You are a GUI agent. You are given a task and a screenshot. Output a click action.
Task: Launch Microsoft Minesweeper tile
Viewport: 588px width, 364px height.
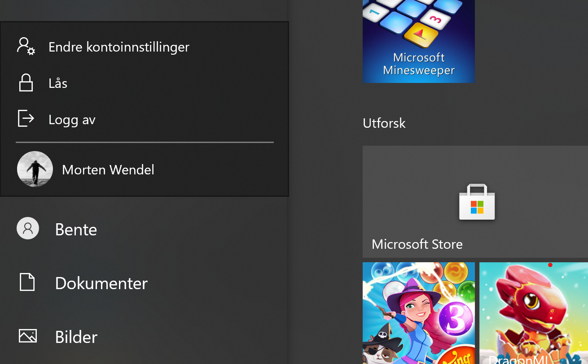coord(418,41)
